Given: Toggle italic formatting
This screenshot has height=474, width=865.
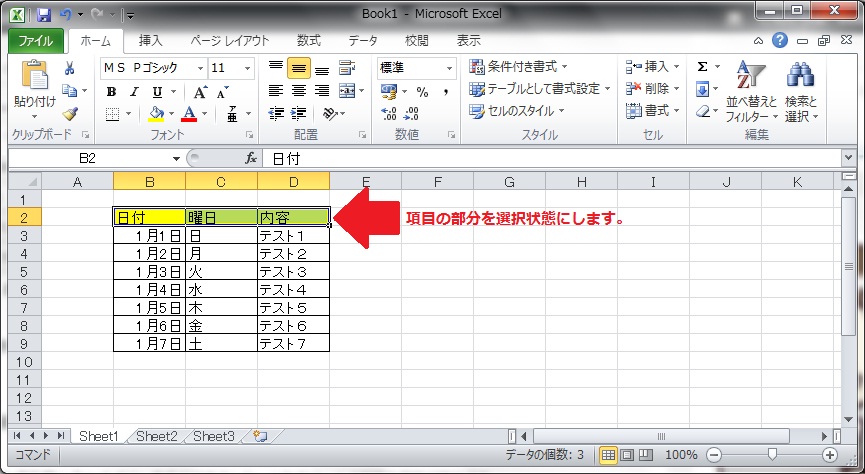Looking at the screenshot, I should 134,92.
